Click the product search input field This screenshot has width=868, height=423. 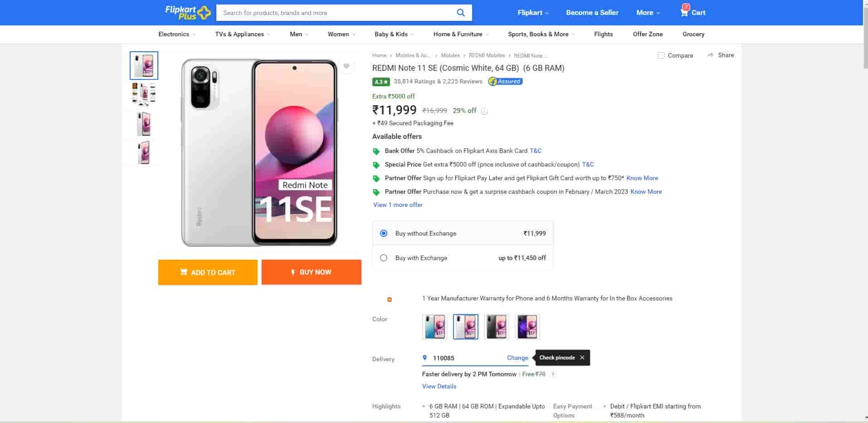tap(336, 13)
